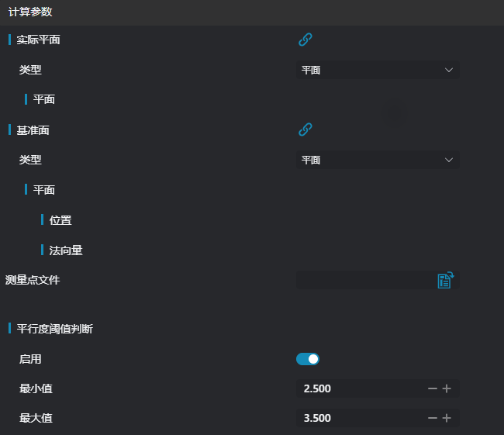Expand the 法向量 section

[65, 250]
